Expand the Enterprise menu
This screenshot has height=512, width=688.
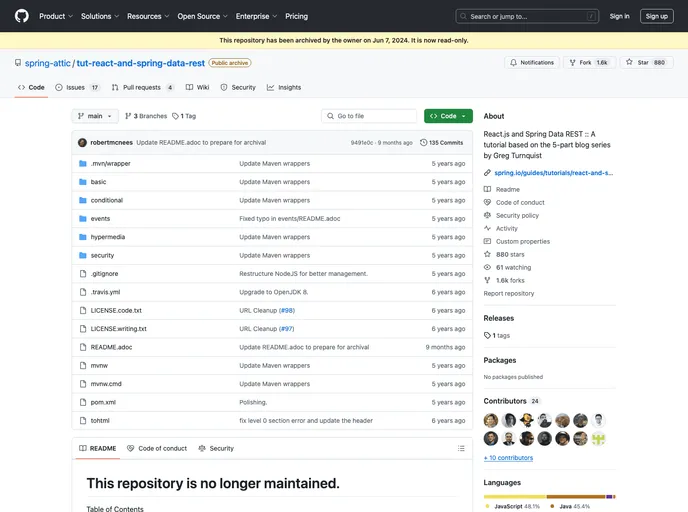click(256, 16)
